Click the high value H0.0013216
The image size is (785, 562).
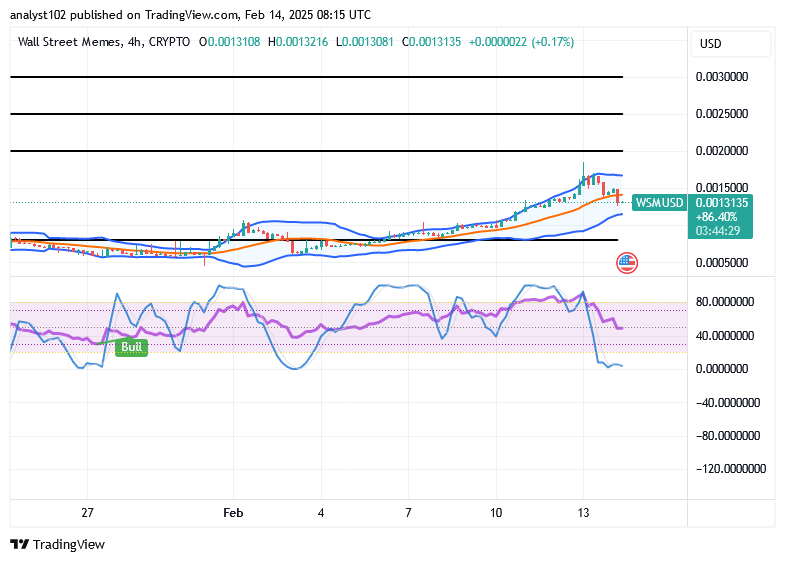(x=298, y=42)
